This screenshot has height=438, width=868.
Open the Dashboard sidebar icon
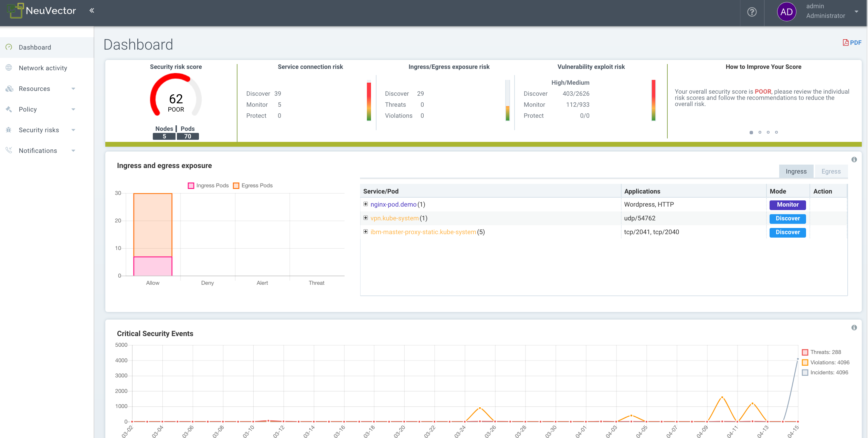pos(9,47)
